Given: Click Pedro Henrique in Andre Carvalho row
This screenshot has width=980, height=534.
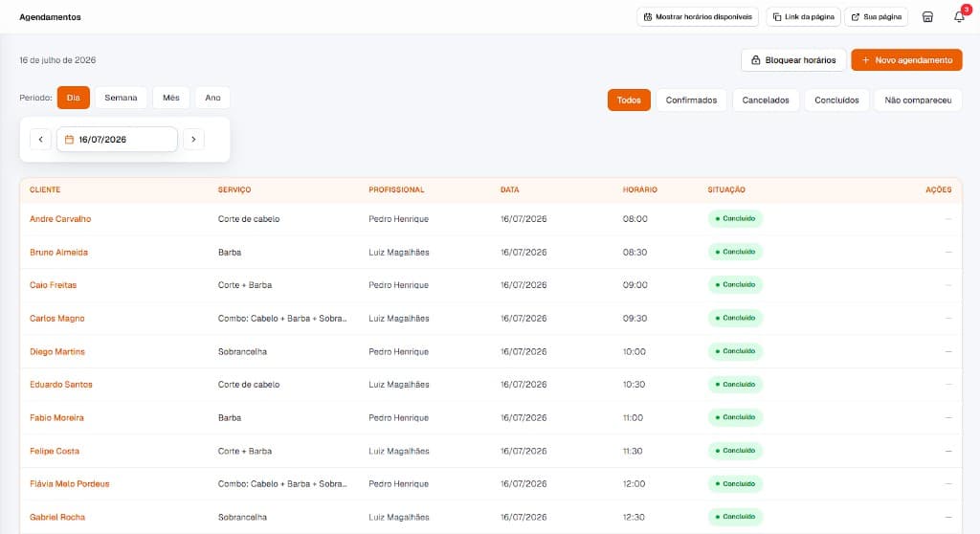Looking at the screenshot, I should (x=399, y=219).
